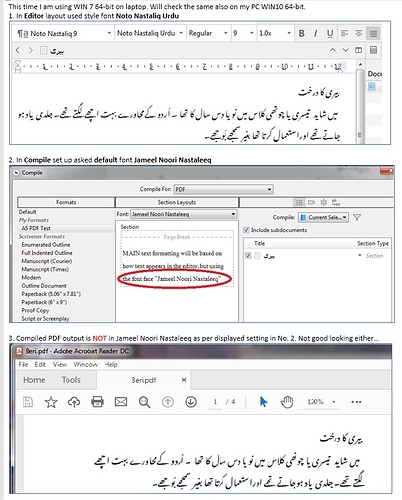Choose the Modern compile format
Viewport: 402px width, 500px height.
31,277
